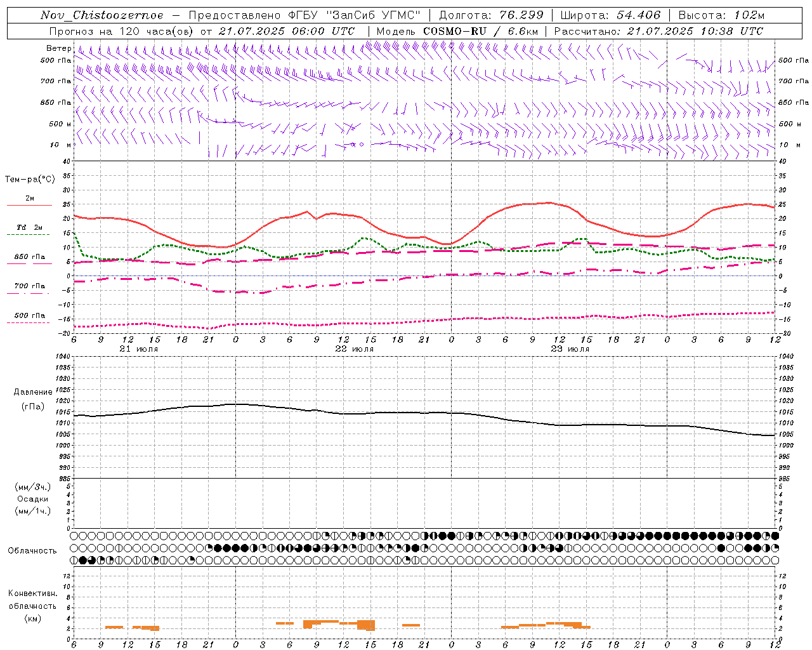The height and width of the screenshot is (650, 812).
Task: Click the 2м temperature legend label
Action: pyautogui.click(x=29, y=199)
